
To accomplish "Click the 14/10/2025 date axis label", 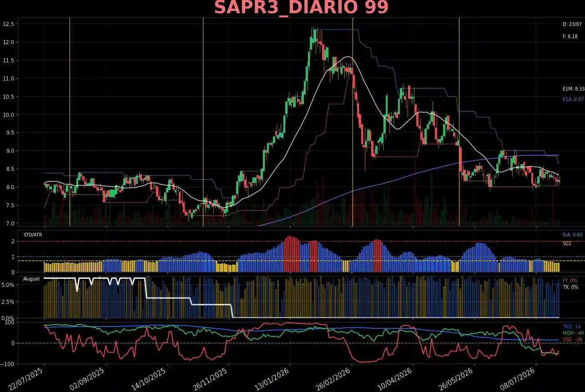I will click(148, 379).
